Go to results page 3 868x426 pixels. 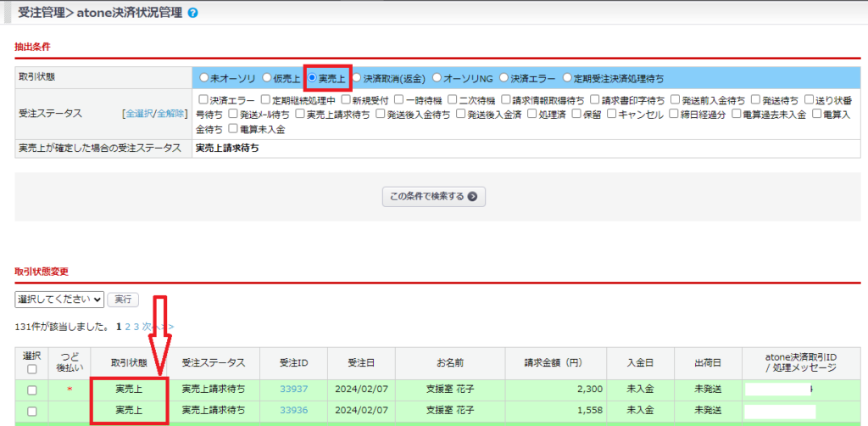[x=136, y=327]
